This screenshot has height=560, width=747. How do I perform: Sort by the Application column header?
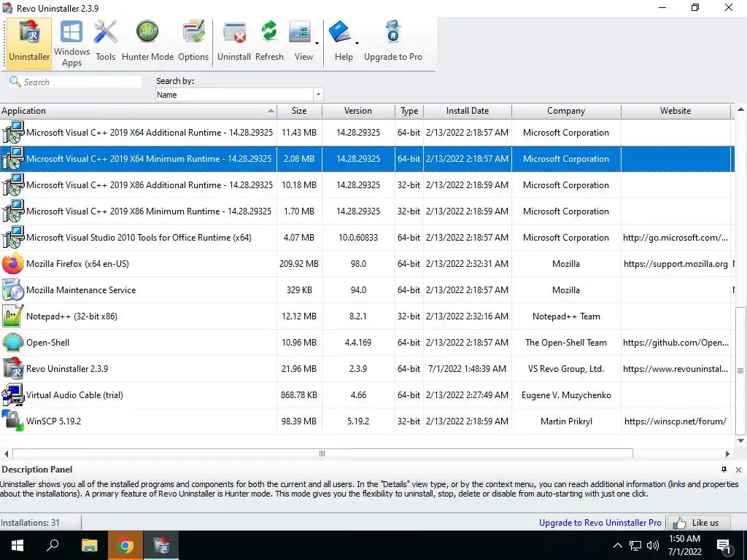(138, 111)
